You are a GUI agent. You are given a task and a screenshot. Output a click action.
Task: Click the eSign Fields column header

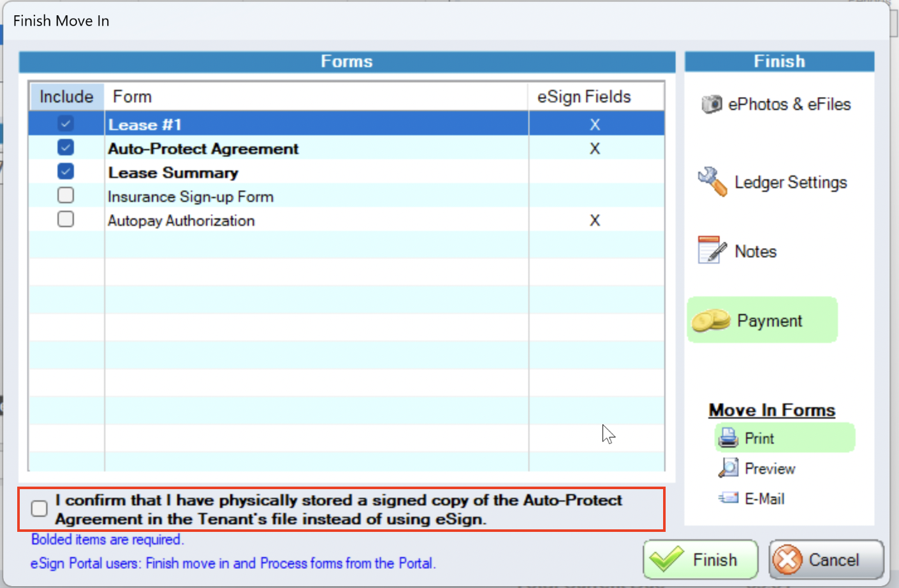pyautogui.click(x=596, y=96)
